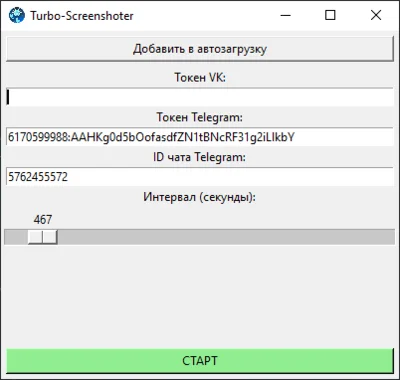This screenshot has height=380, width=400.
Task: Click the 'Токен VK:' label
Action: [200, 77]
